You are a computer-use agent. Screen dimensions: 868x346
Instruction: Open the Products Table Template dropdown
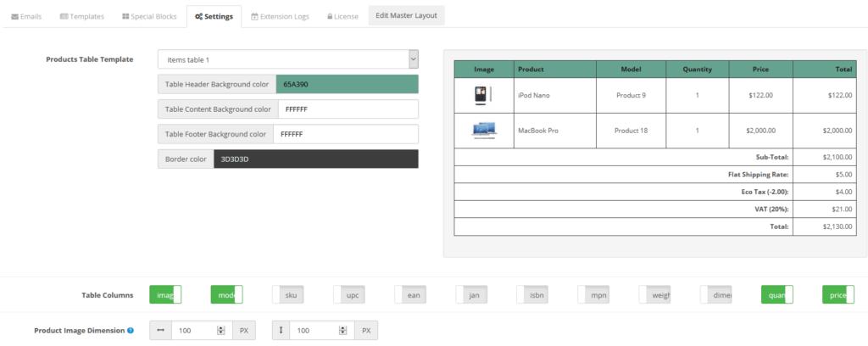click(x=288, y=59)
